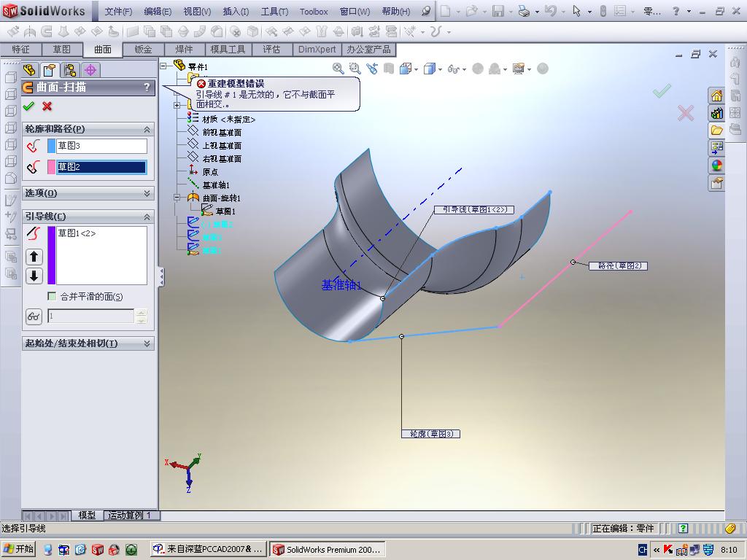Open the 编辑(E) menu
The width and height of the screenshot is (747, 560).
tap(158, 12)
